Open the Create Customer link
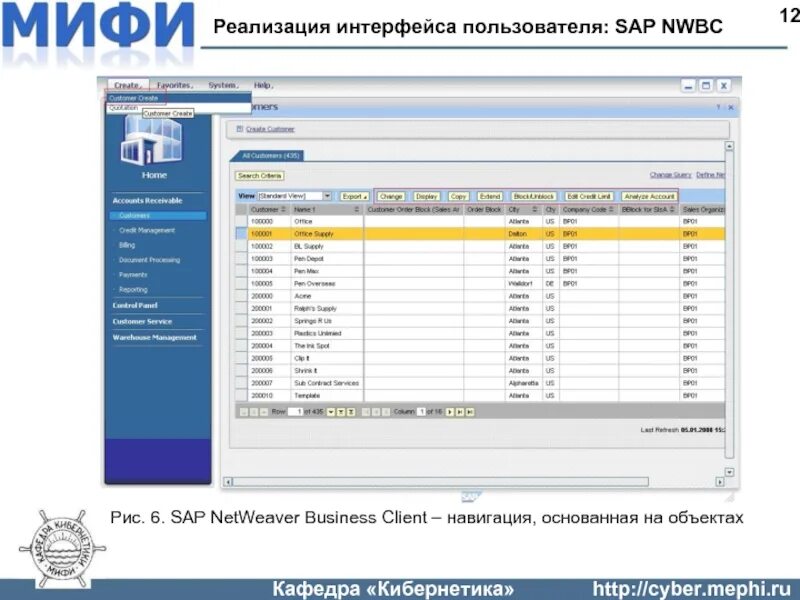Viewport: 800px width, 600px height. click(x=270, y=129)
